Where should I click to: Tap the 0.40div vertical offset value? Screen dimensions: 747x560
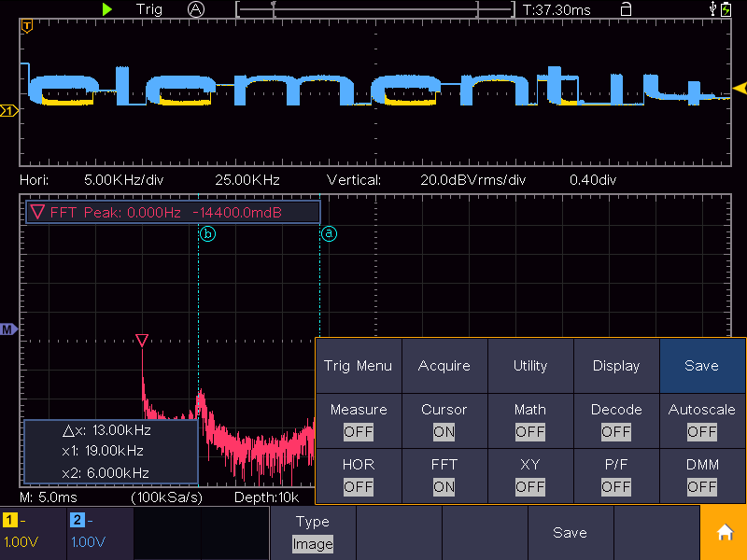593,180
